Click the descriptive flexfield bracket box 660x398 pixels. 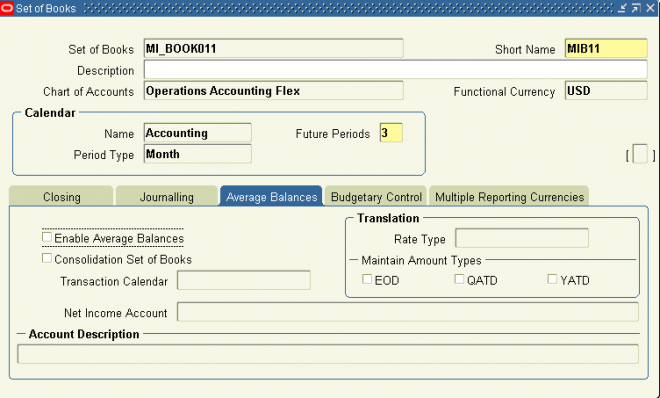(640, 154)
